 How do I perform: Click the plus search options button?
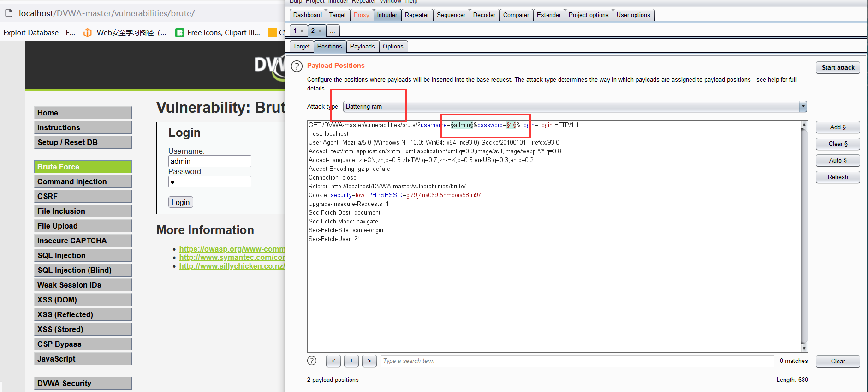(x=351, y=361)
